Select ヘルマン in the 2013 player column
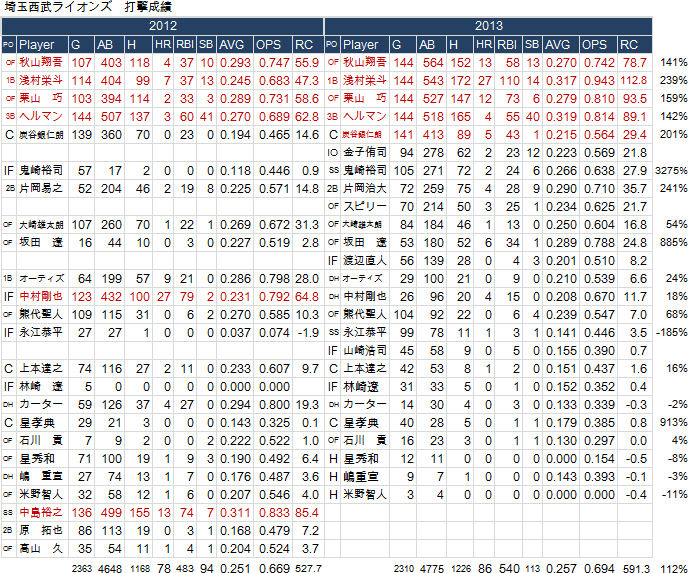This screenshot has height=573, width=688. coord(365,116)
